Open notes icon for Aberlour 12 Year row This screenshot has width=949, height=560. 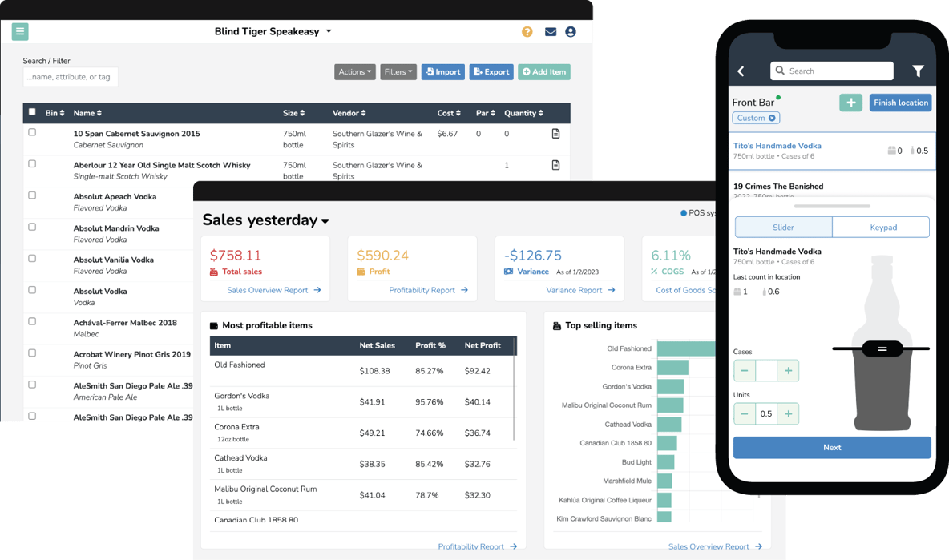555,165
